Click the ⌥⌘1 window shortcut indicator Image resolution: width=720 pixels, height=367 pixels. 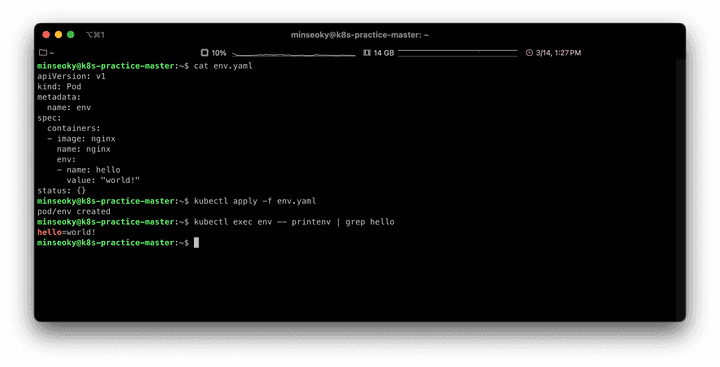click(x=95, y=34)
